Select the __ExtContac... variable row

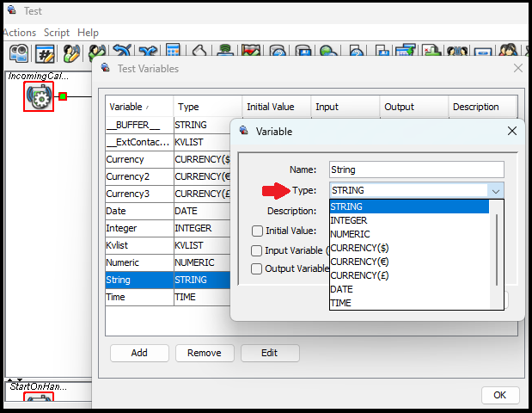point(168,142)
